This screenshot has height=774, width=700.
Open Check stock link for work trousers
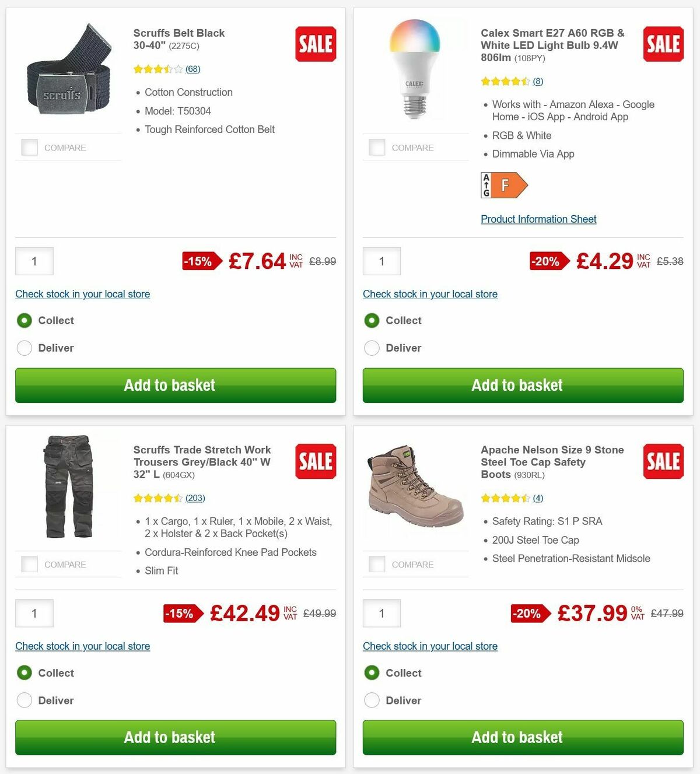pyautogui.click(x=82, y=646)
